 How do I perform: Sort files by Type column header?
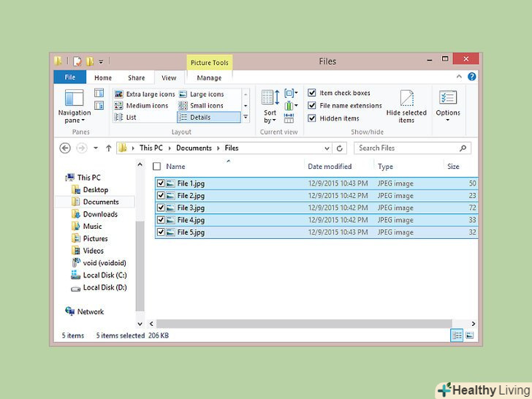[x=385, y=167]
